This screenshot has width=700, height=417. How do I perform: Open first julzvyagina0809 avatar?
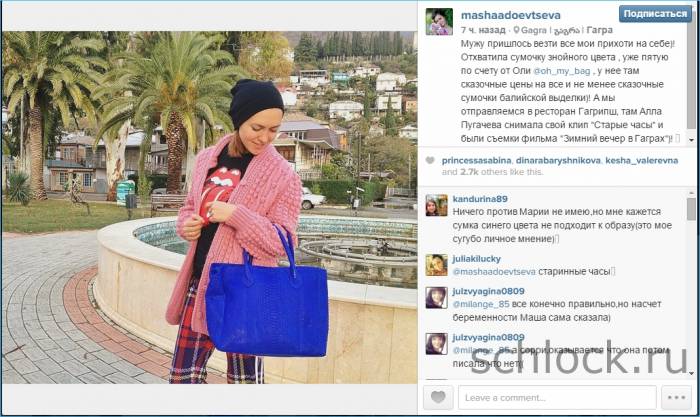coord(436,298)
